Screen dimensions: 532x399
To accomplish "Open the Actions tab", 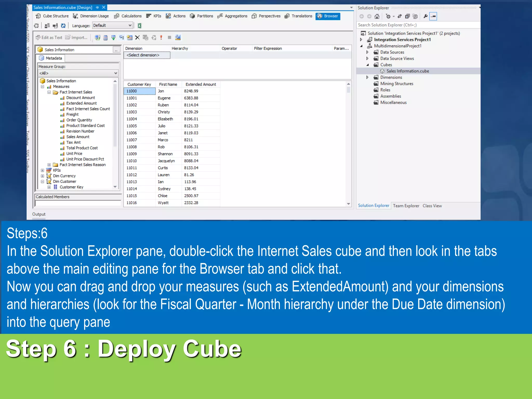I will tap(176, 16).
